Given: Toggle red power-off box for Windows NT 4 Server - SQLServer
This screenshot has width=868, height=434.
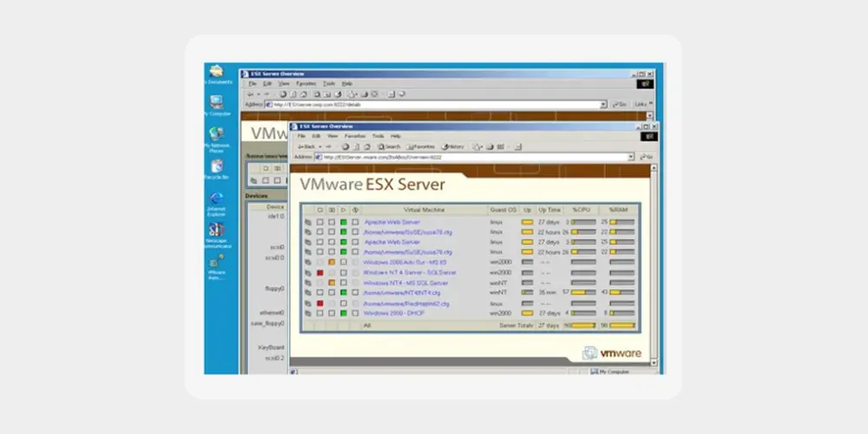Looking at the screenshot, I should point(319,273).
